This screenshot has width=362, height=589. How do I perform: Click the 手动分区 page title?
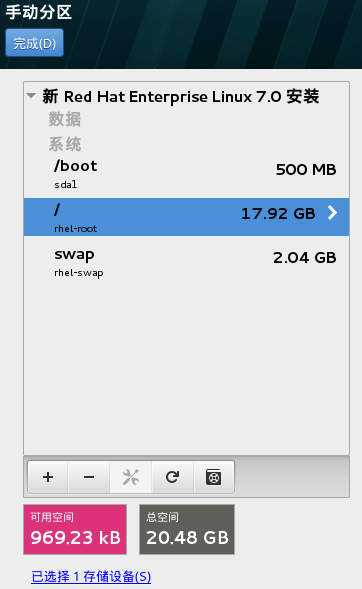(39, 12)
